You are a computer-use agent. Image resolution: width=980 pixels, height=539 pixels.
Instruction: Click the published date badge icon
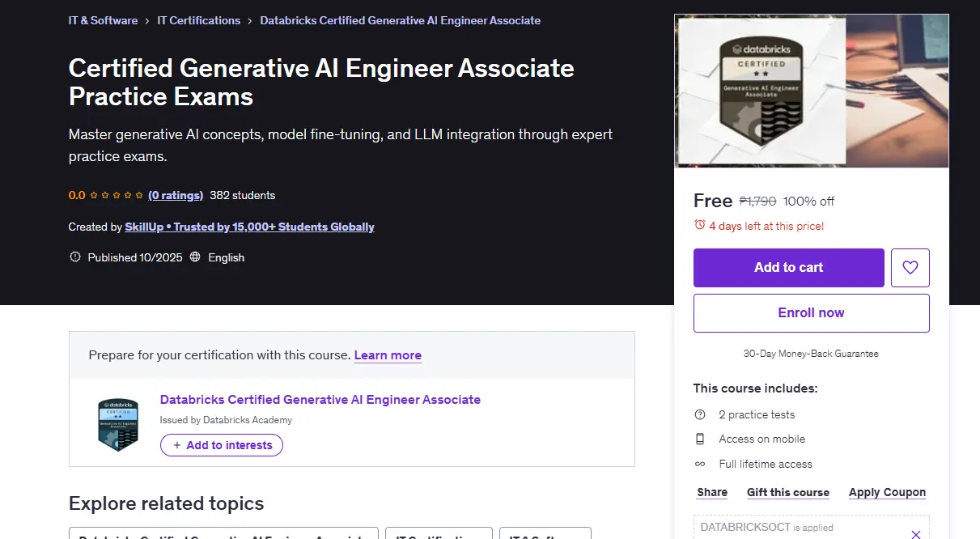click(75, 257)
